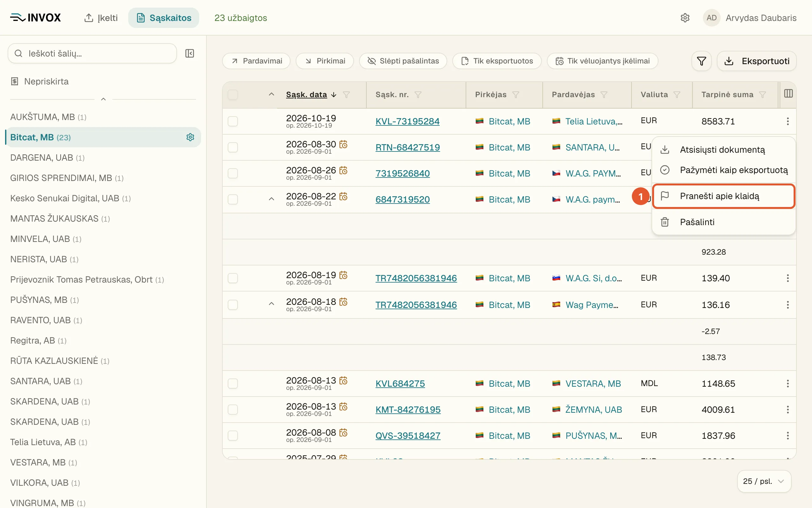Collapse the expanded 2026-08-18 invoice row
This screenshot has height=508, width=812.
point(272,304)
